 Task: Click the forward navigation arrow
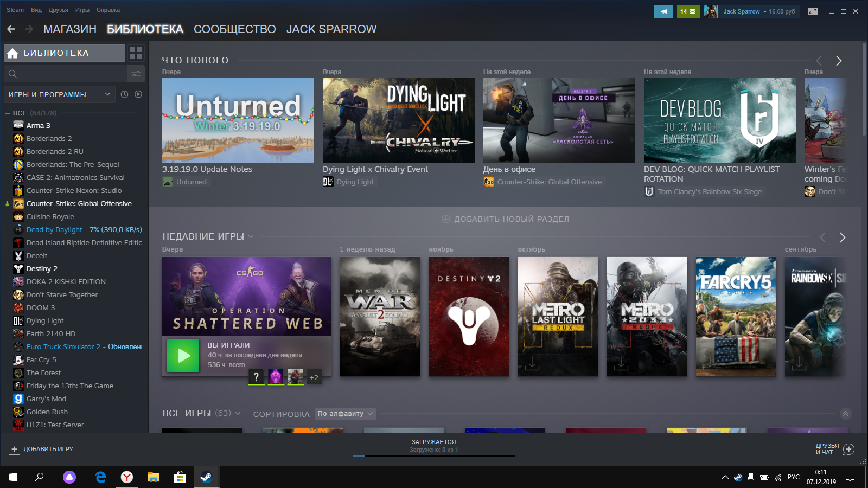pos(29,29)
